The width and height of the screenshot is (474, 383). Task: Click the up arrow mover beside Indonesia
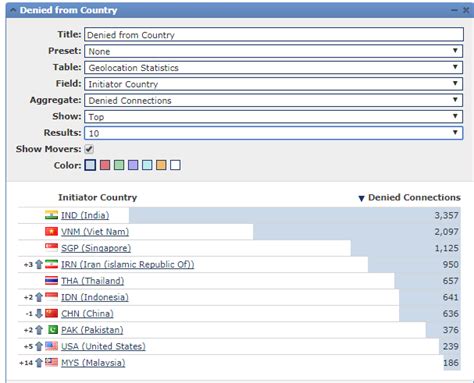coord(39,297)
